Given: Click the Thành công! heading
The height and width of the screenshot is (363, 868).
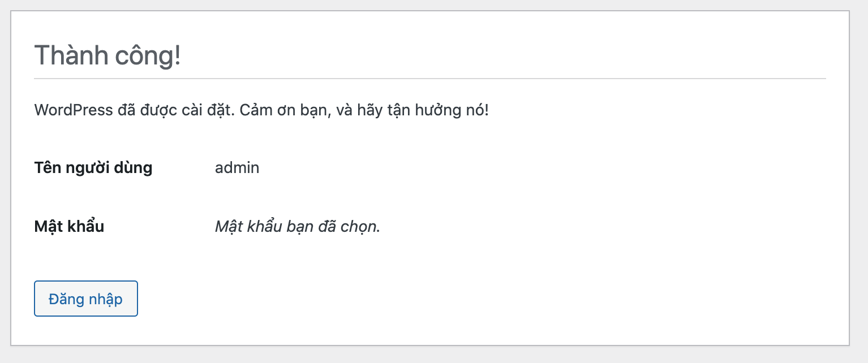Looking at the screenshot, I should [x=108, y=55].
